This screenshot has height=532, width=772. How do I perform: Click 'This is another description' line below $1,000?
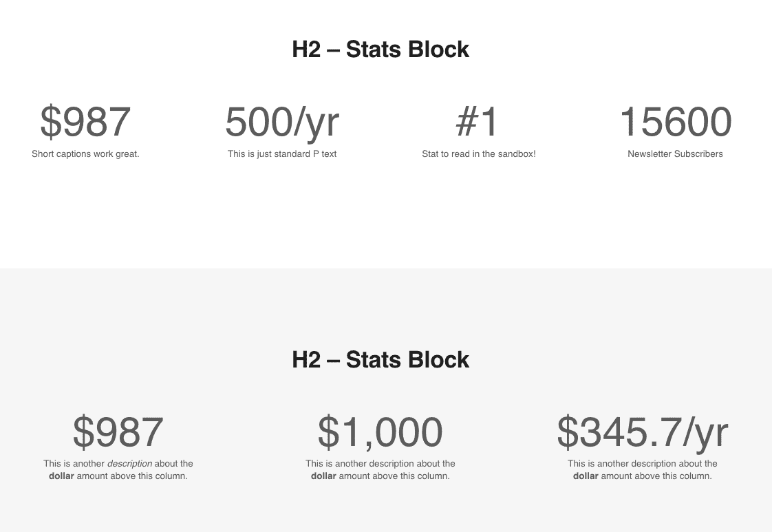click(x=380, y=464)
